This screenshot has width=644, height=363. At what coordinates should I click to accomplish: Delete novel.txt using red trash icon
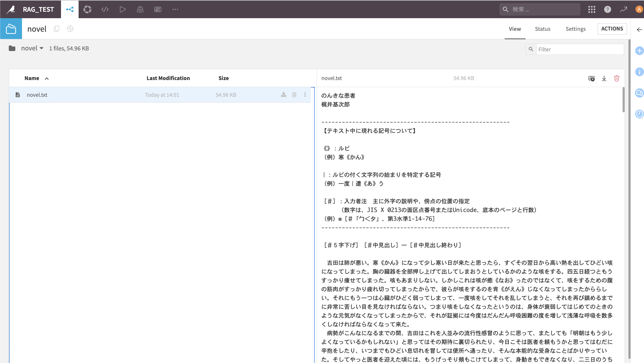(616, 78)
